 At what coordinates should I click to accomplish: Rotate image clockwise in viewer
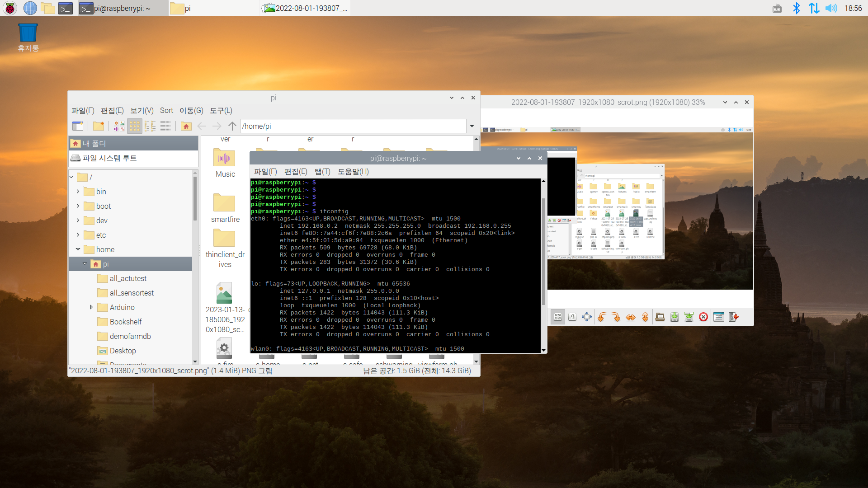pyautogui.click(x=616, y=317)
